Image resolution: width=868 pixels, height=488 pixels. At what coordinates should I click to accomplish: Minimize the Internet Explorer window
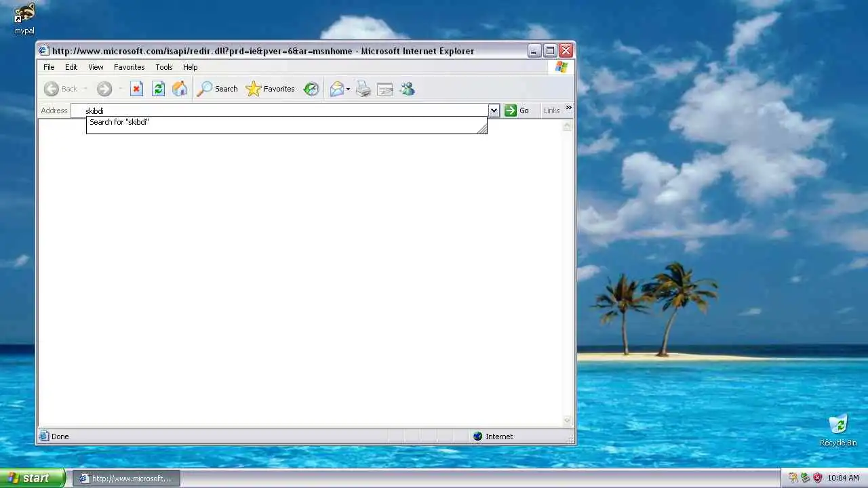[x=534, y=50]
